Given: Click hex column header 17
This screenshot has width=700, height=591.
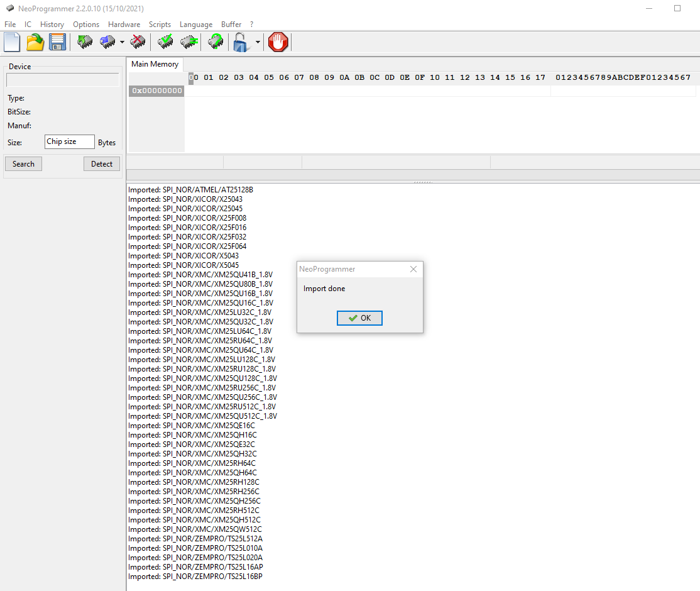Looking at the screenshot, I should click(x=540, y=77).
